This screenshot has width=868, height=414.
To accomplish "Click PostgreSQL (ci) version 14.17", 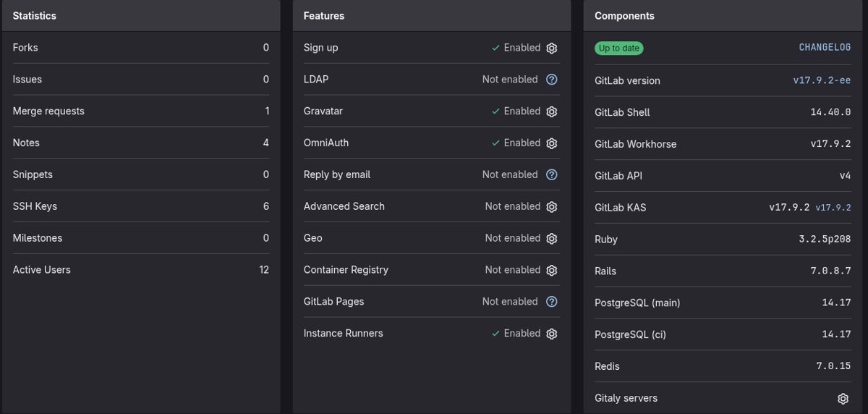I will pyautogui.click(x=836, y=334).
